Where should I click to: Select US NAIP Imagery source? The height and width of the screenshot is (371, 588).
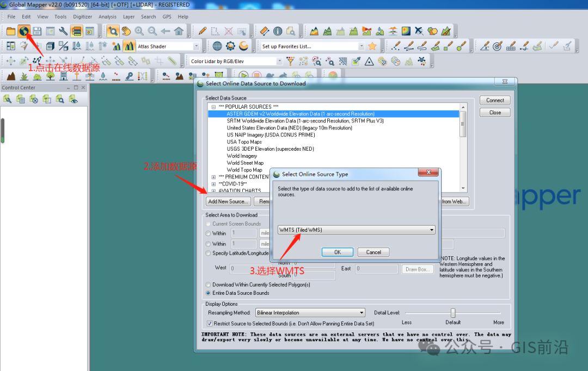point(271,135)
